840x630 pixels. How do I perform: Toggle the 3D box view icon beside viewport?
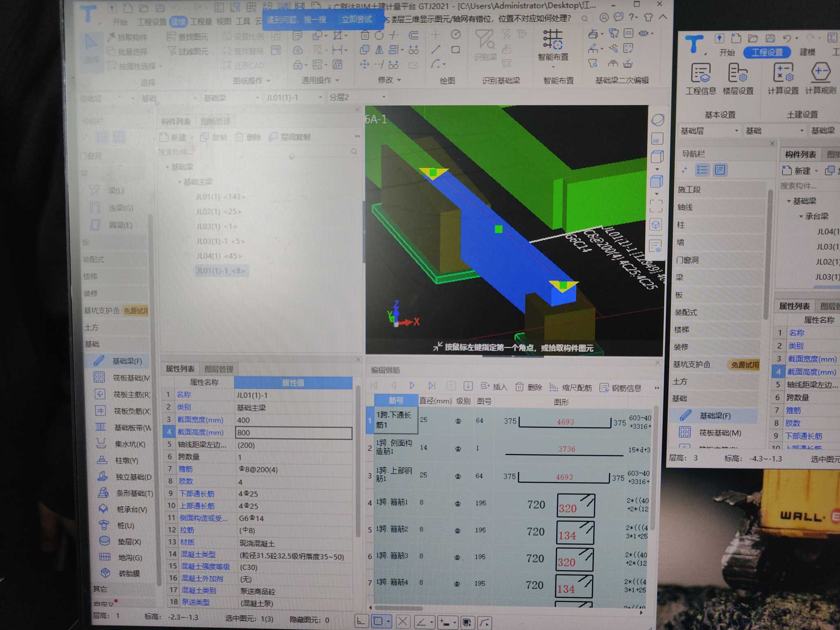coord(657,181)
